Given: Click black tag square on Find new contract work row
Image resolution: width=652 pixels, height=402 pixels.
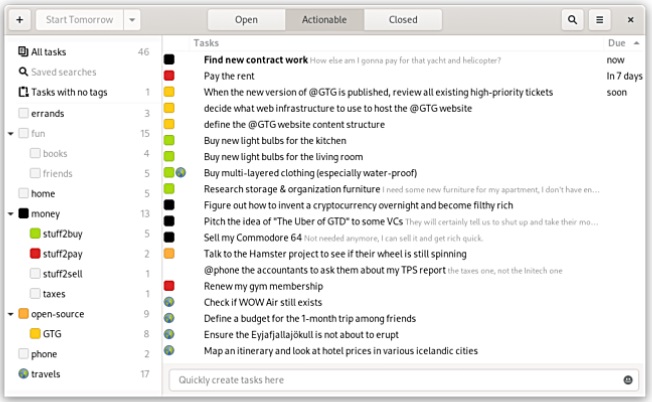Looking at the screenshot, I should (169, 59).
